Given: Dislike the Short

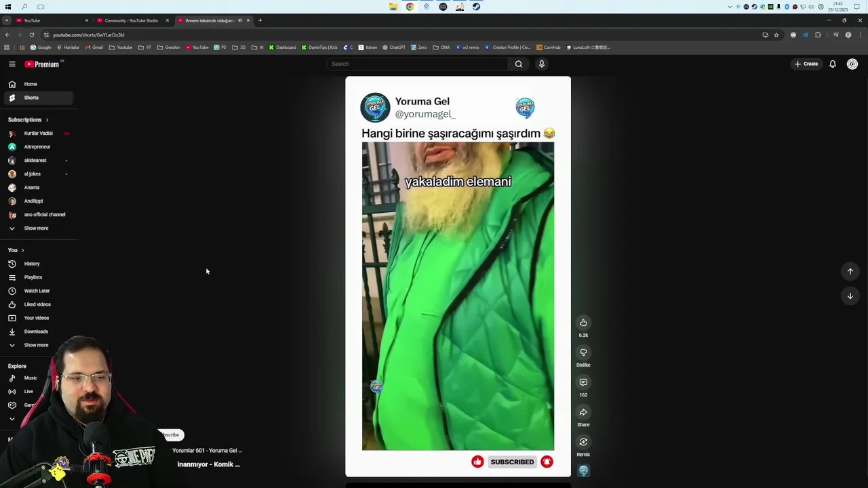Looking at the screenshot, I should click(583, 353).
